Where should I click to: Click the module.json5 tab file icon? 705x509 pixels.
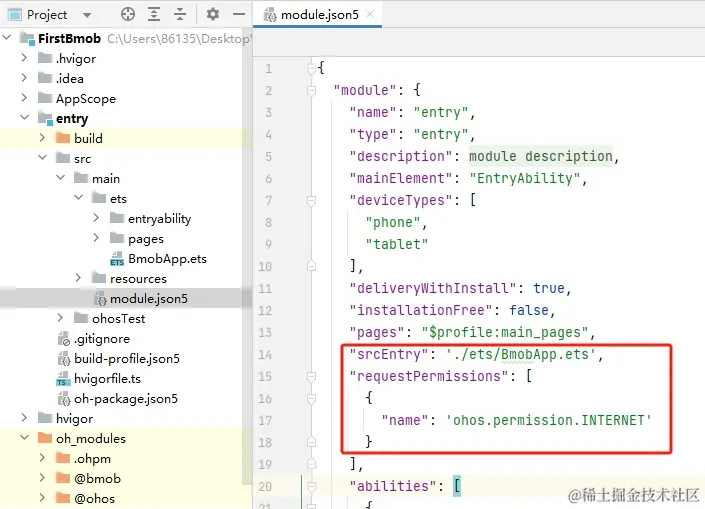tap(270, 16)
